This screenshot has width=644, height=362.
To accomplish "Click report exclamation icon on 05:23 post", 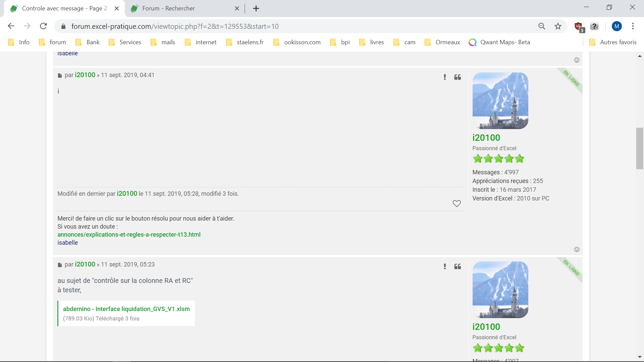I will pos(445,266).
